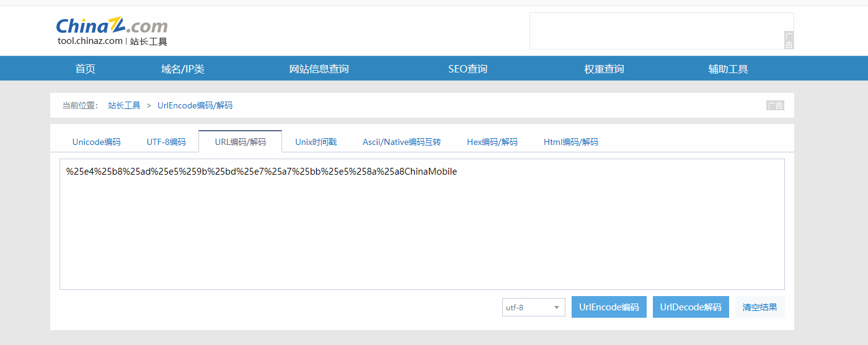This screenshot has height=345, width=868.
Task: Follow the 站长工具 breadcrumb link
Action: coord(125,105)
